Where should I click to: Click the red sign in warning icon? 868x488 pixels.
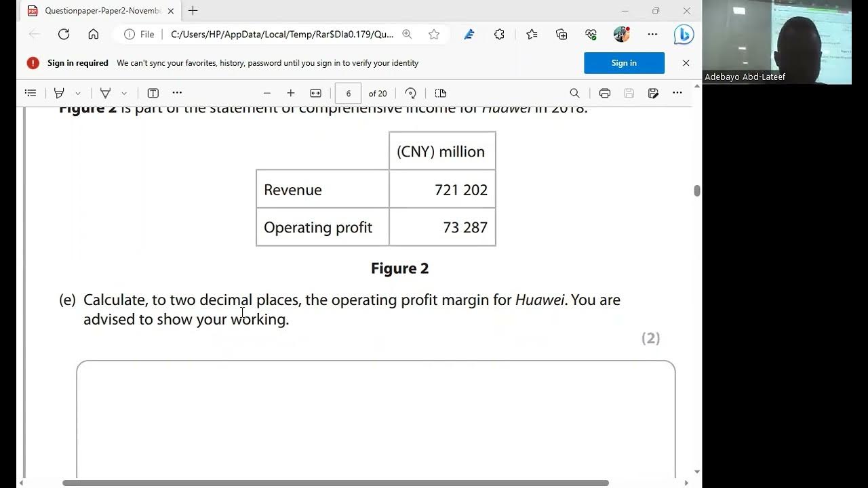33,63
